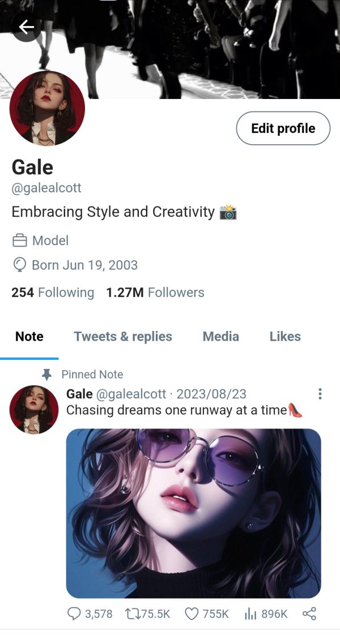Screen dimensions: 340x644
Task: Like the pinned note with heart icon
Action: (193, 614)
